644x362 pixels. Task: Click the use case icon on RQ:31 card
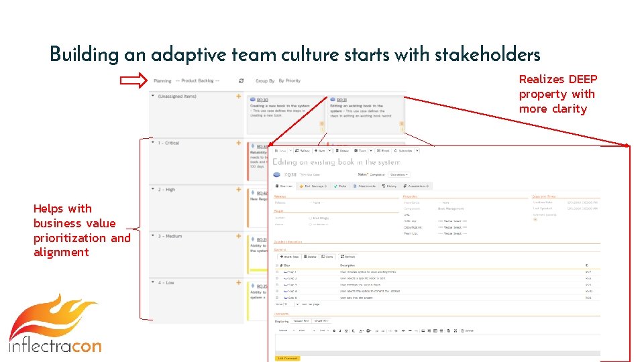pos(333,100)
